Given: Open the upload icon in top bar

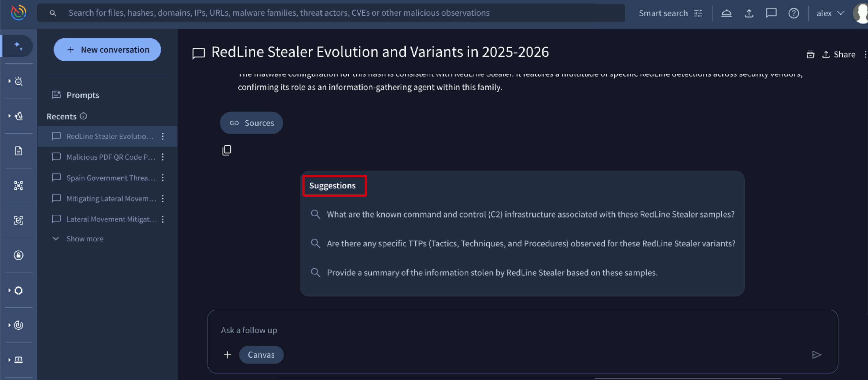Looking at the screenshot, I should pos(749,13).
